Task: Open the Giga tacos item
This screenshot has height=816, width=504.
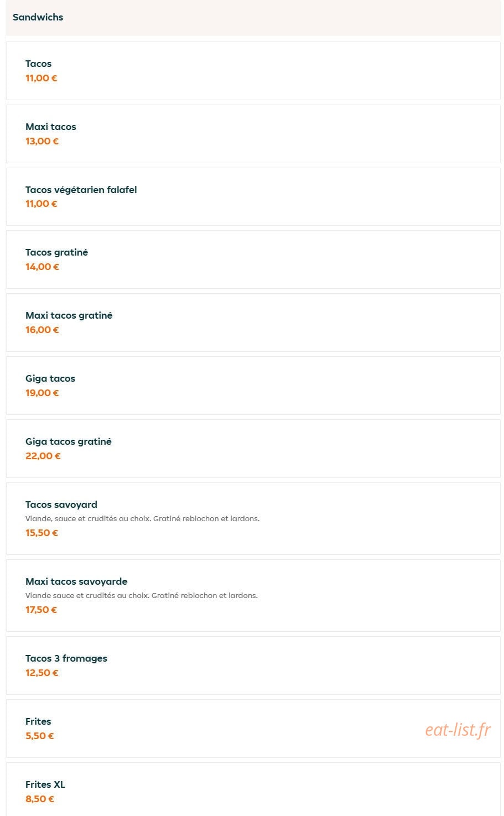Action: (253, 386)
